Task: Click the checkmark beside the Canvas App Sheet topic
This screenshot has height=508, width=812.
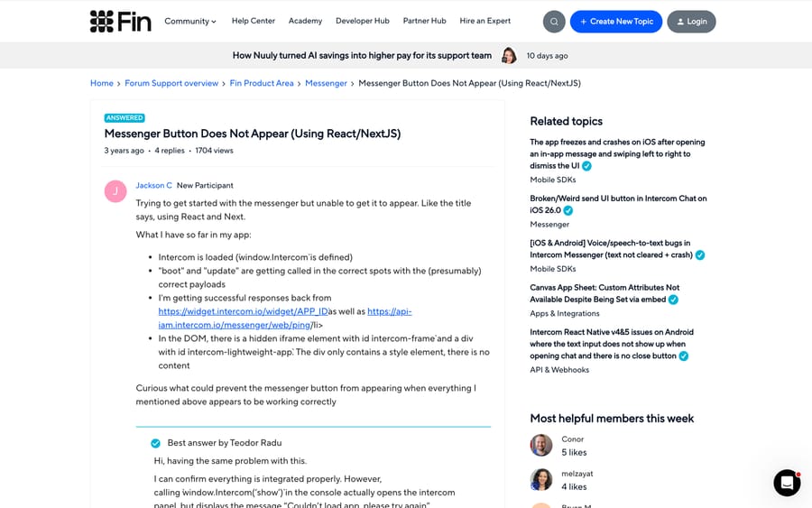Action: [673, 300]
